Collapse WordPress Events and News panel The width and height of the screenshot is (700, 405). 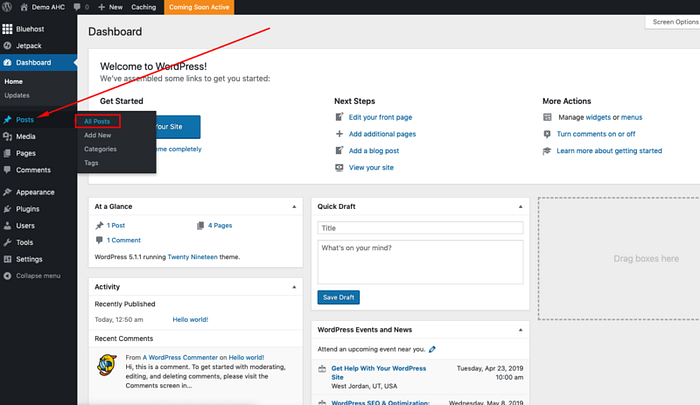point(521,330)
